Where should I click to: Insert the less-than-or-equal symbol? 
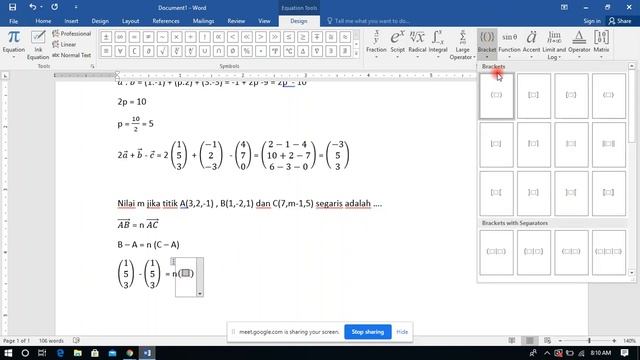289,37
